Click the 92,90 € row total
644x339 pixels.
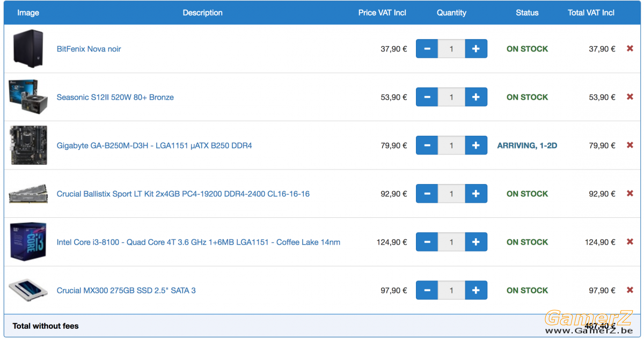[x=602, y=194]
